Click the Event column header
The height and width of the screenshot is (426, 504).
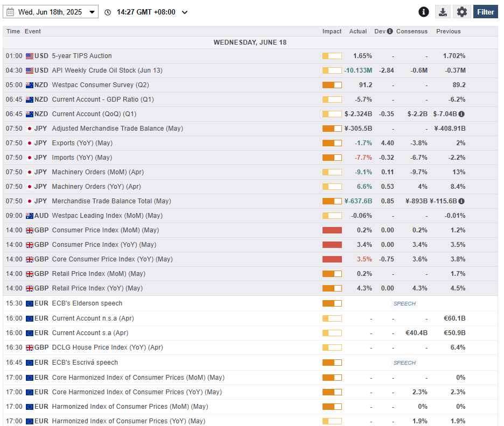pyautogui.click(x=33, y=31)
